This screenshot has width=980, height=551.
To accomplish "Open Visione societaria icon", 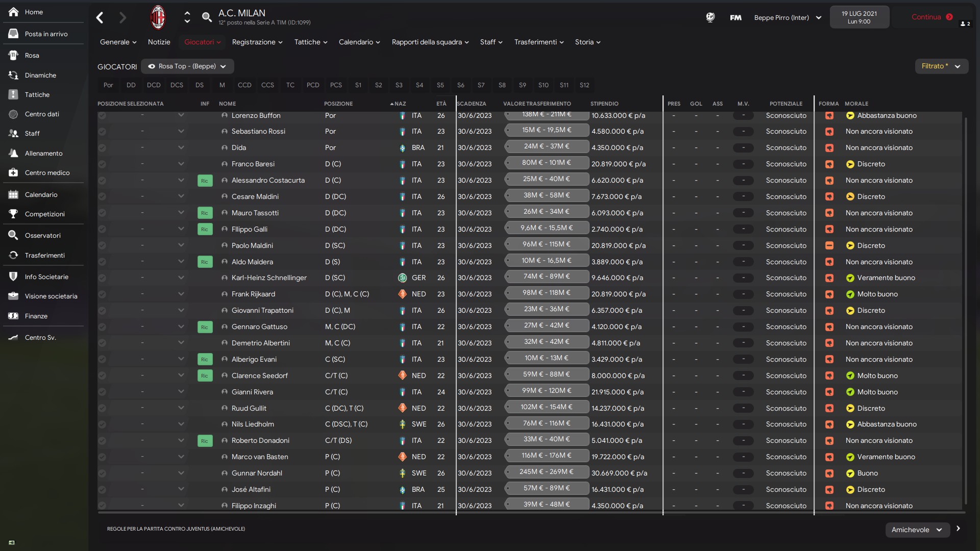I will pyautogui.click(x=13, y=296).
